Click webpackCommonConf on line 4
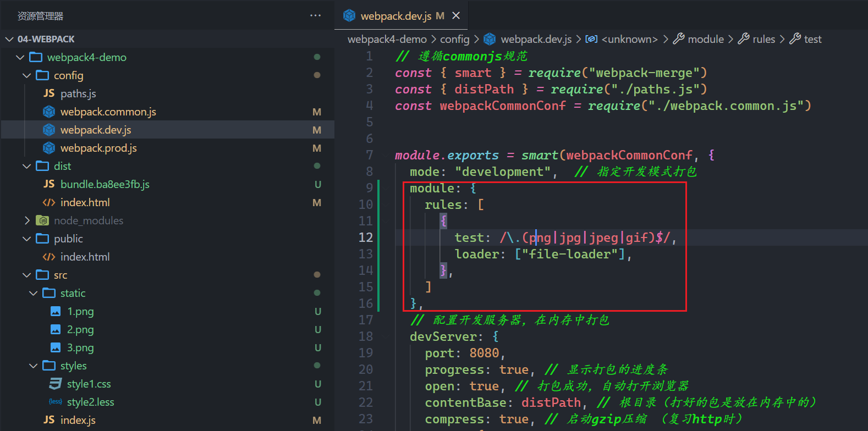 503,106
